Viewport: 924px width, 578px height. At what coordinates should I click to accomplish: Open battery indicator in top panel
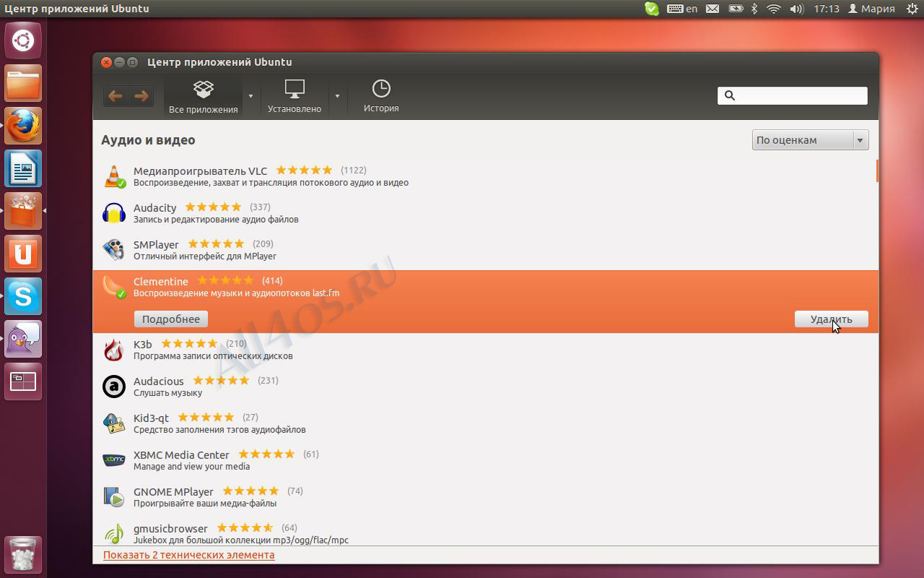point(736,9)
